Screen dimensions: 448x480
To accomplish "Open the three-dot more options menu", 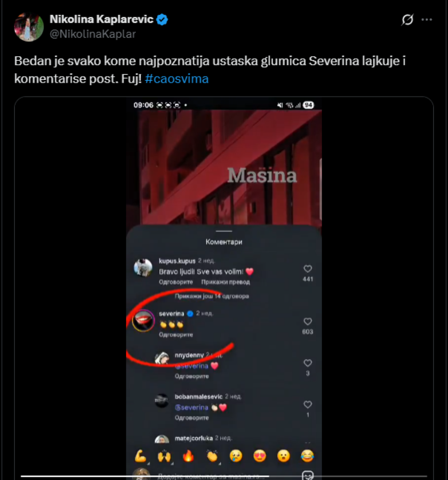I will pos(427,20).
